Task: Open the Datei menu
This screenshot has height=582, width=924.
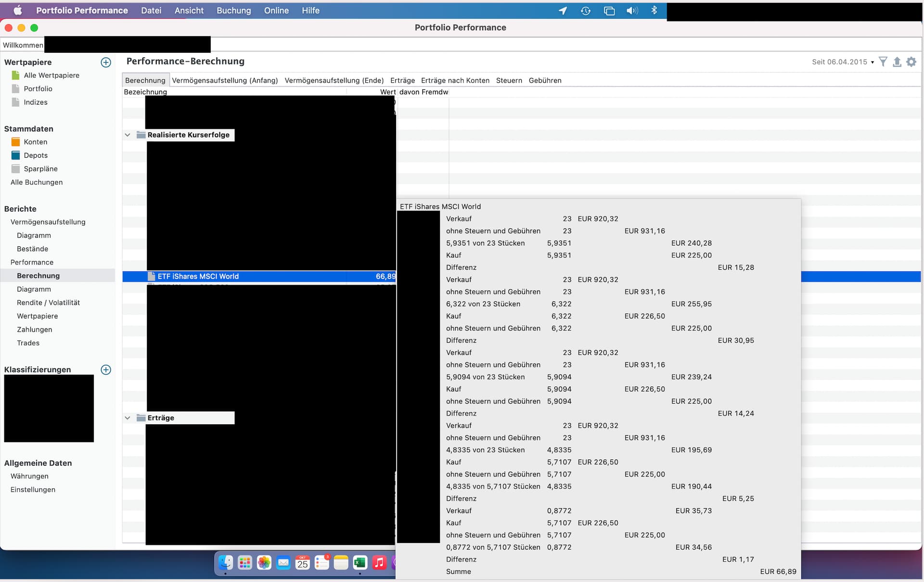Action: (151, 11)
